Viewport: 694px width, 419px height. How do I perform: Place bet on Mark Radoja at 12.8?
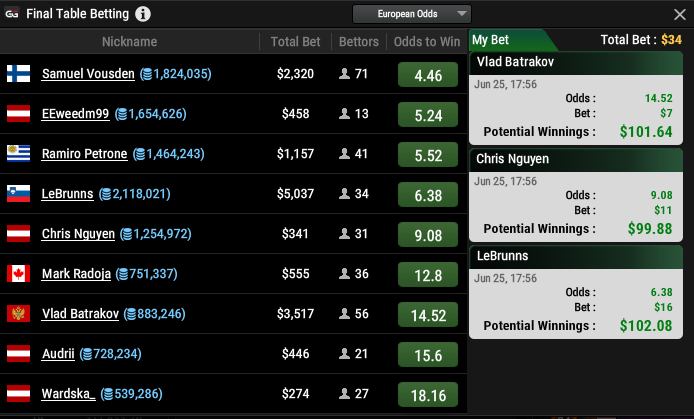[428, 275]
